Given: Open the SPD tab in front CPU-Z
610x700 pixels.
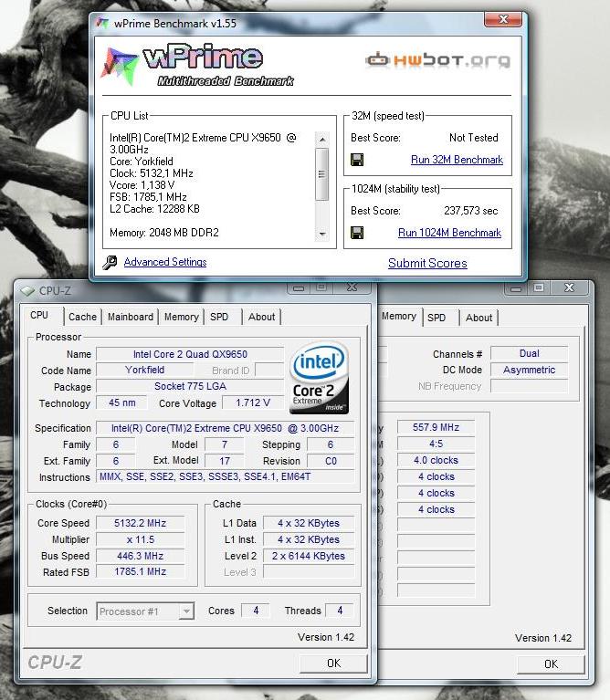Looking at the screenshot, I should coord(219,317).
